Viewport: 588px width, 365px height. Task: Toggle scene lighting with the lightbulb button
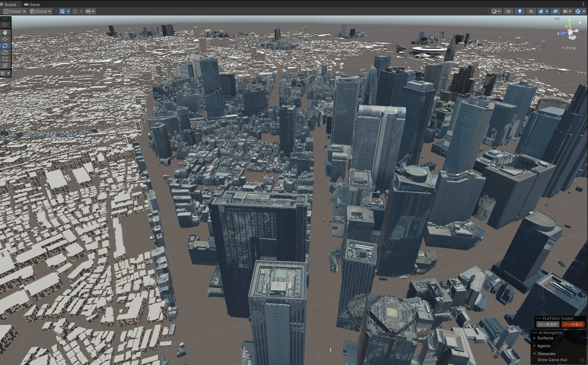tap(520, 11)
